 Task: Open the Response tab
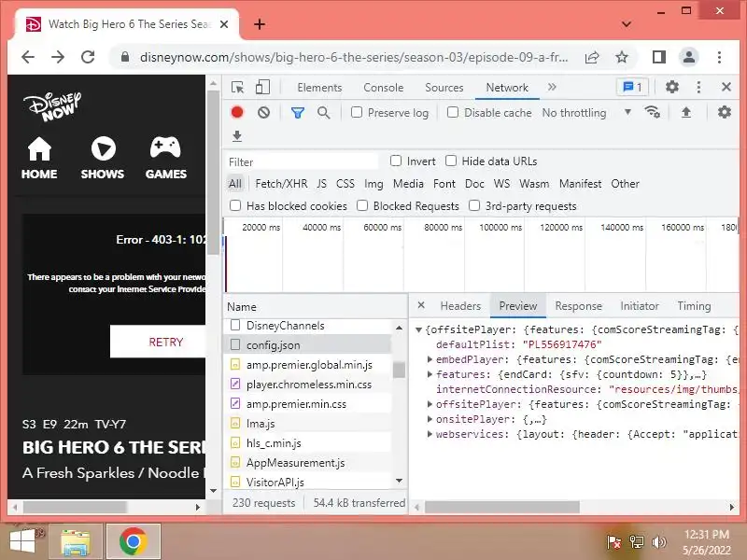[x=578, y=306]
